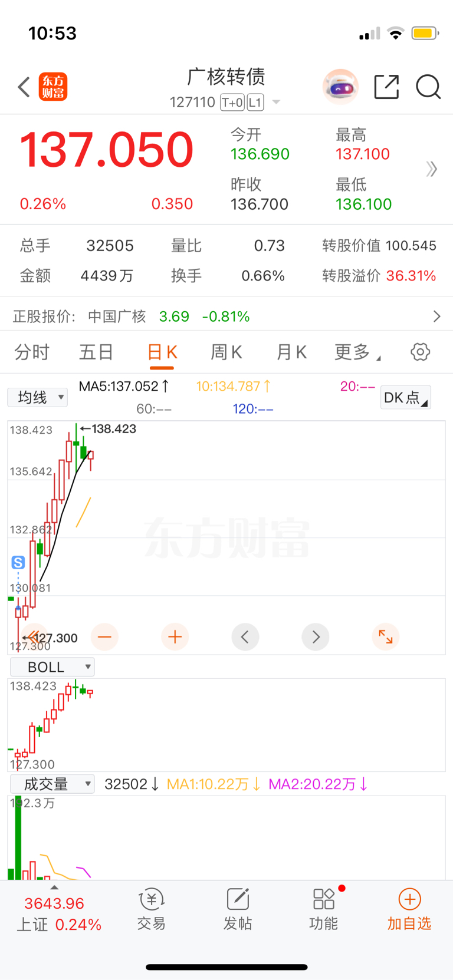
Task: Open the 均线 indicator dropdown
Action: [x=38, y=397]
